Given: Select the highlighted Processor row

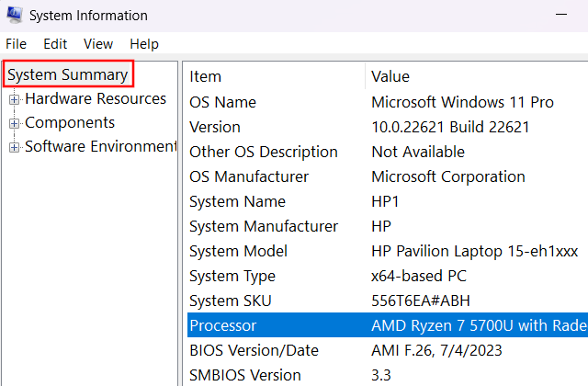Looking at the screenshot, I should pyautogui.click(x=388, y=325).
